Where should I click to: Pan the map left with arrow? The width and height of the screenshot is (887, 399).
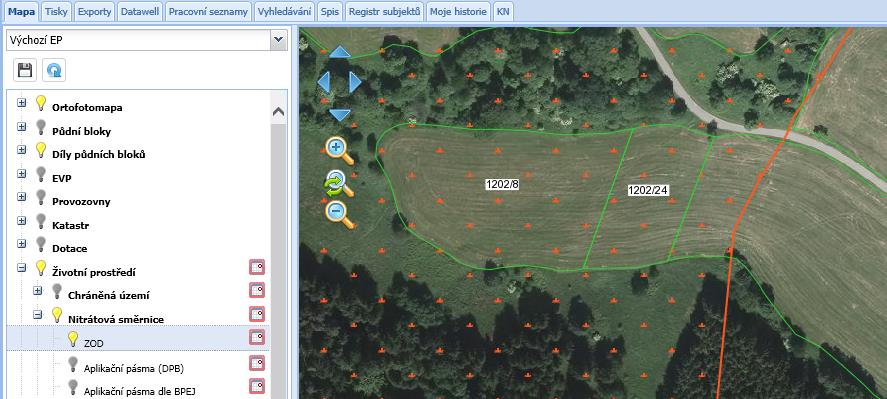coord(324,83)
